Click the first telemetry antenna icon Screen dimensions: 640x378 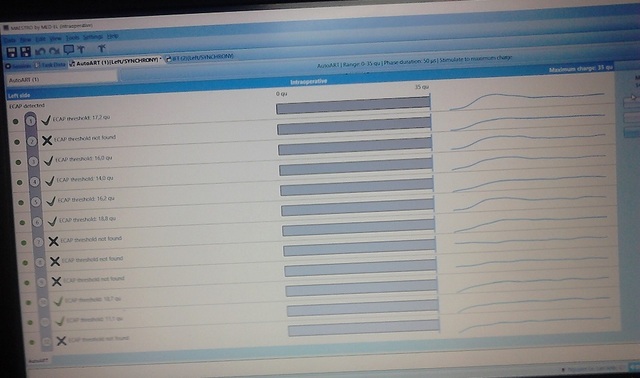point(81,49)
